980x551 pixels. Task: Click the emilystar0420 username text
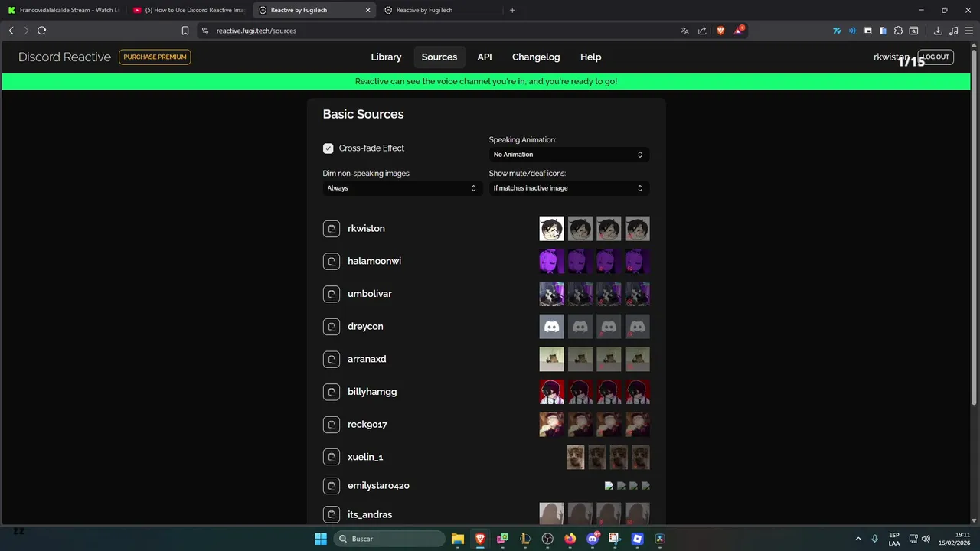[x=378, y=486]
